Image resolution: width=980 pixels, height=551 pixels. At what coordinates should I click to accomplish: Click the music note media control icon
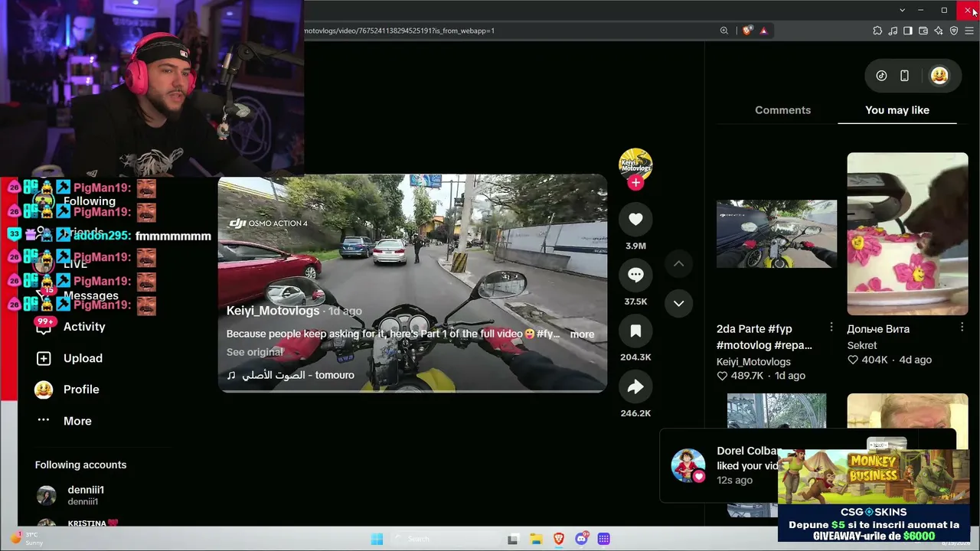tap(893, 31)
